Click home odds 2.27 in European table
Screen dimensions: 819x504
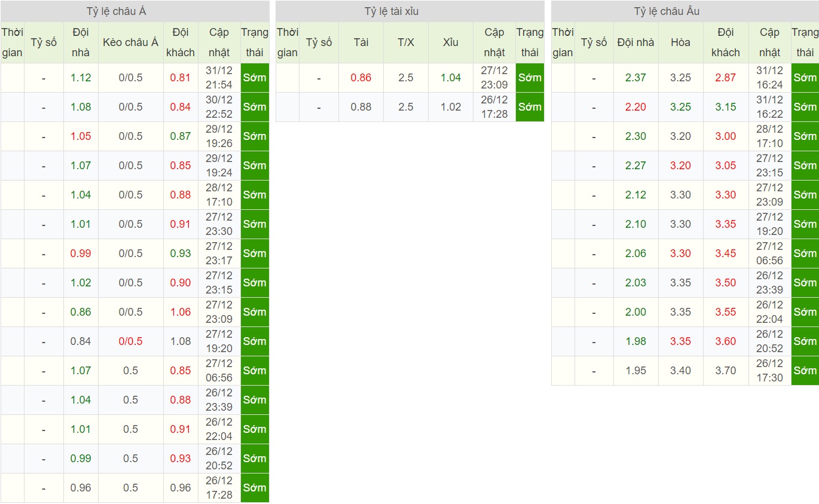tap(635, 166)
